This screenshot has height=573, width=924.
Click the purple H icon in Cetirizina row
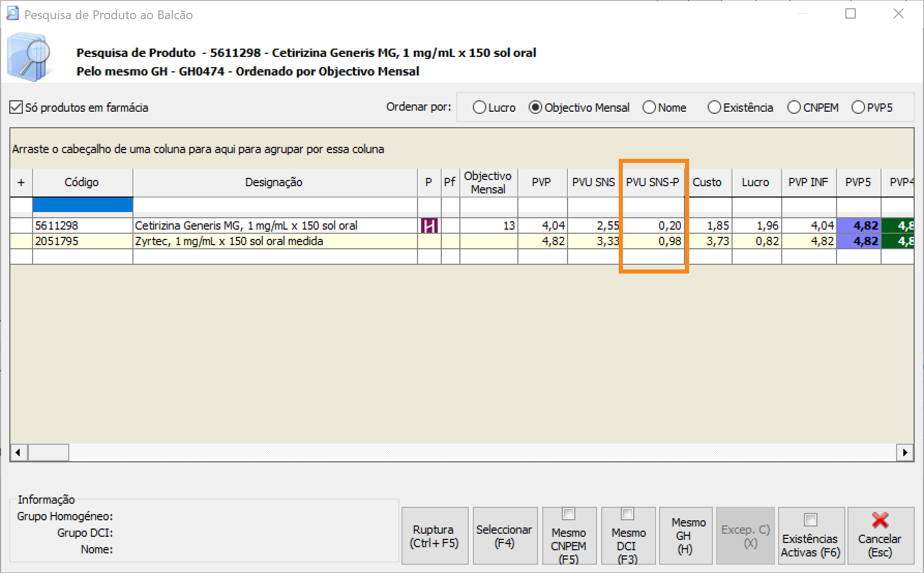[x=429, y=225]
